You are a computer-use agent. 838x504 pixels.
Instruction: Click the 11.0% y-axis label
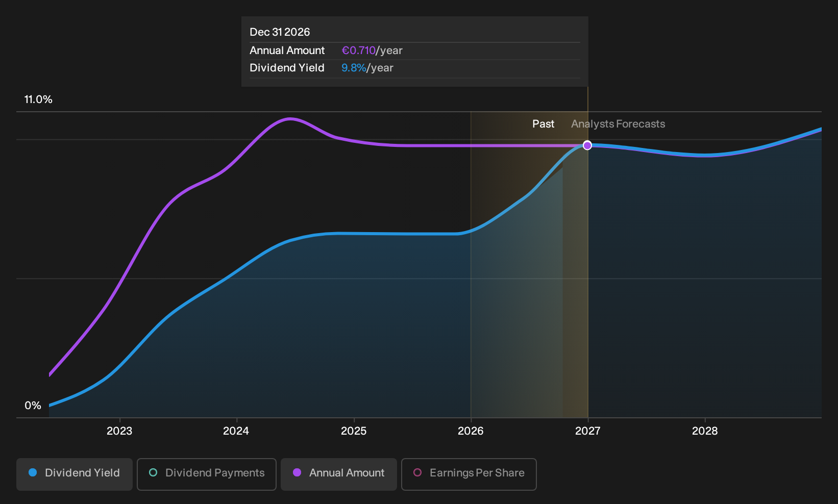(38, 99)
